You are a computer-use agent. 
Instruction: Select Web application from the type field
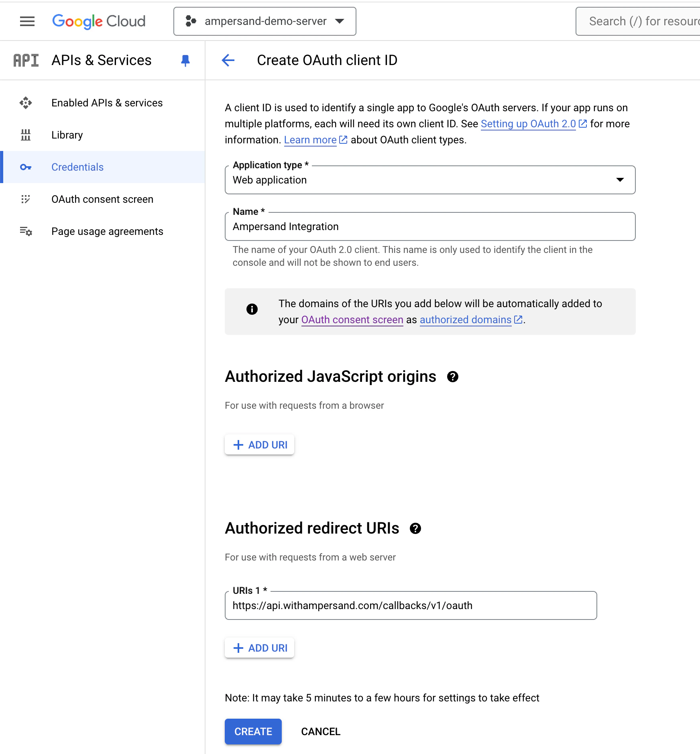click(x=430, y=180)
